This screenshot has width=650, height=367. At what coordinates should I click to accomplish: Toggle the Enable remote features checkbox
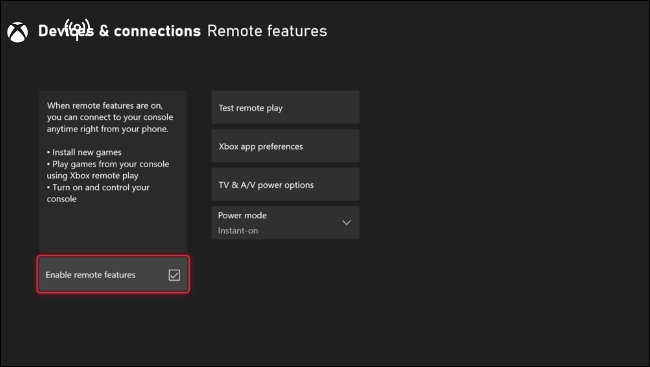click(x=174, y=275)
